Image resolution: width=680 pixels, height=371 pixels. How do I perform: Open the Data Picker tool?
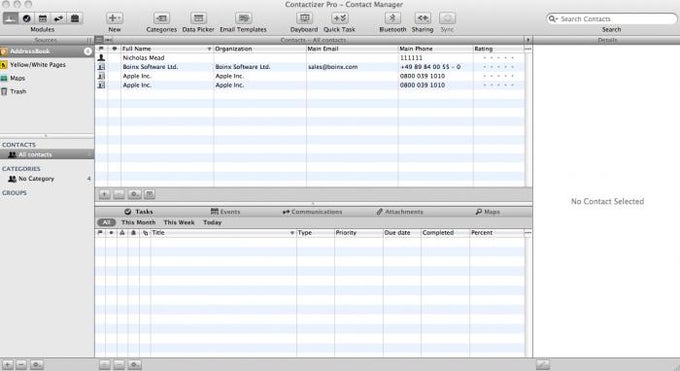tap(198, 18)
